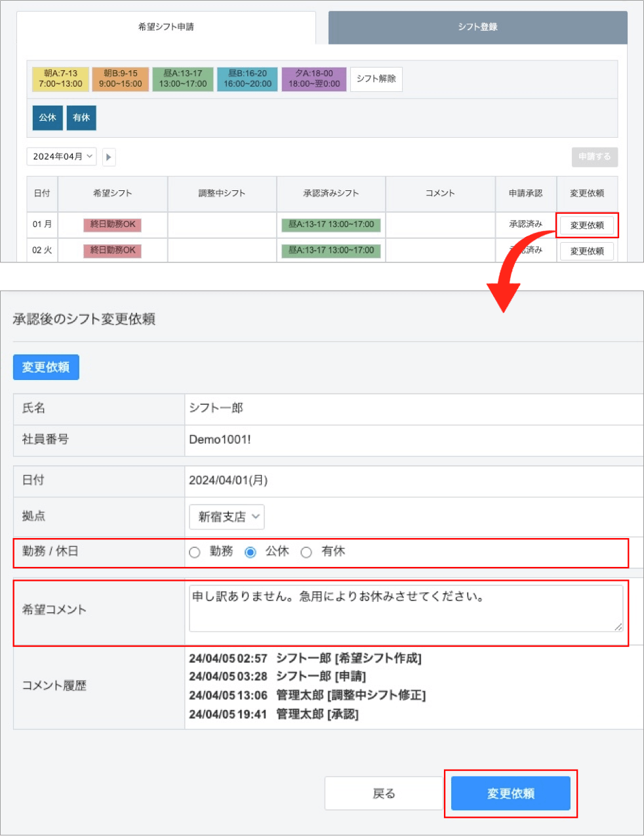The width and height of the screenshot is (644, 836).
Task: Click the 希望コメント text area
Action: [x=405, y=608]
